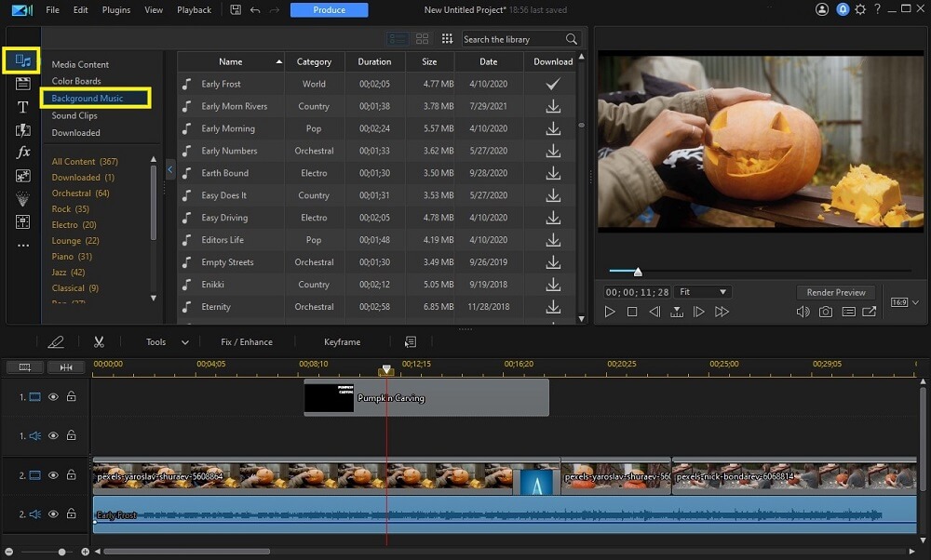This screenshot has height=560, width=931.
Task: Click the undo arrow
Action: (255, 10)
